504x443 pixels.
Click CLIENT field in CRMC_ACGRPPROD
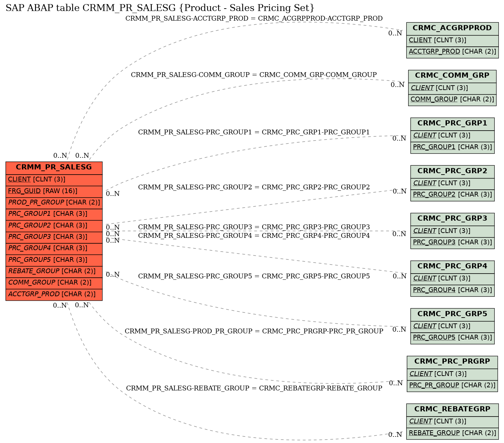(452, 41)
